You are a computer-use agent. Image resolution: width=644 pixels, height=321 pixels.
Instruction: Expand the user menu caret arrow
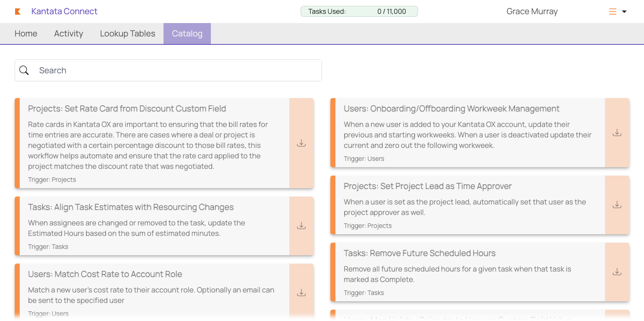(624, 12)
